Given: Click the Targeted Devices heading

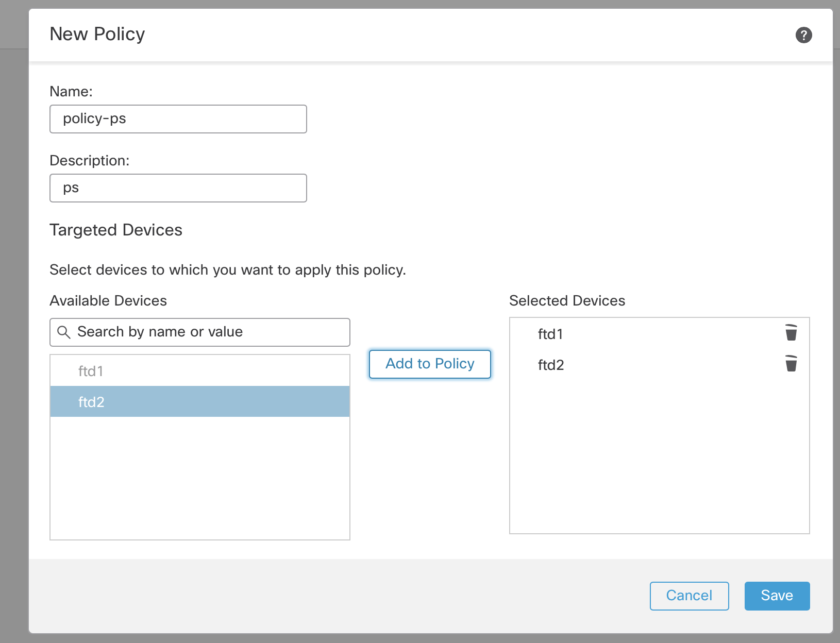Looking at the screenshot, I should coord(116,230).
